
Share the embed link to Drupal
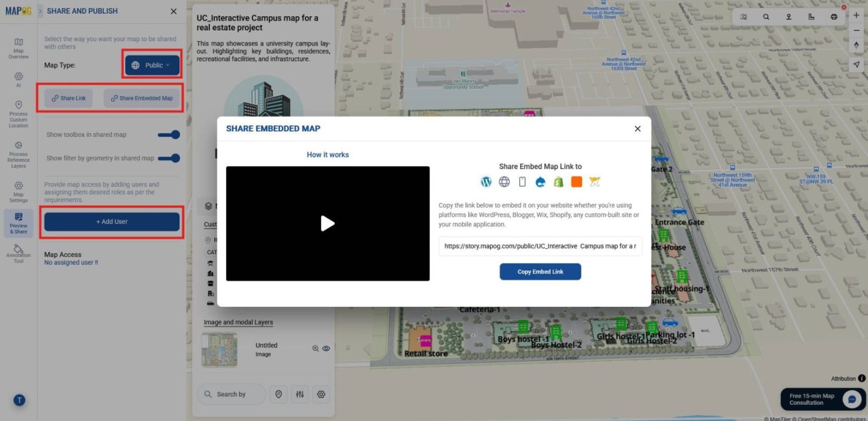click(540, 182)
